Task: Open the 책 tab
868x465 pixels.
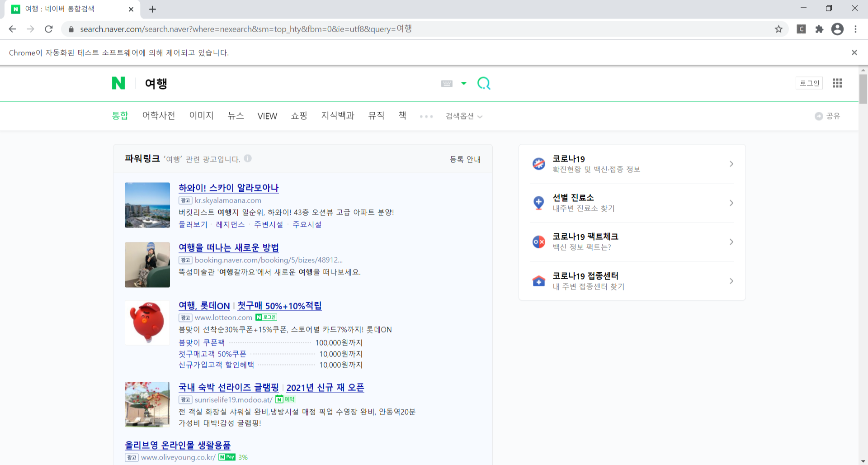Action: (x=402, y=116)
